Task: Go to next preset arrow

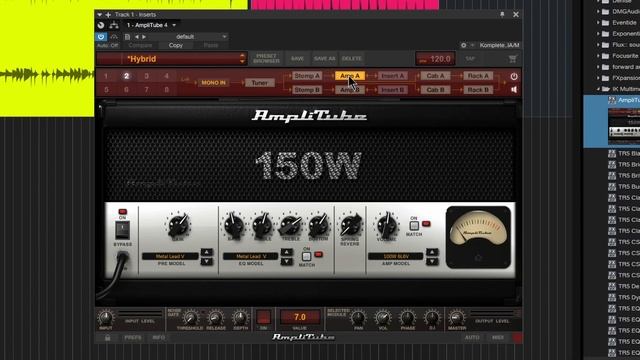Action: (144, 37)
